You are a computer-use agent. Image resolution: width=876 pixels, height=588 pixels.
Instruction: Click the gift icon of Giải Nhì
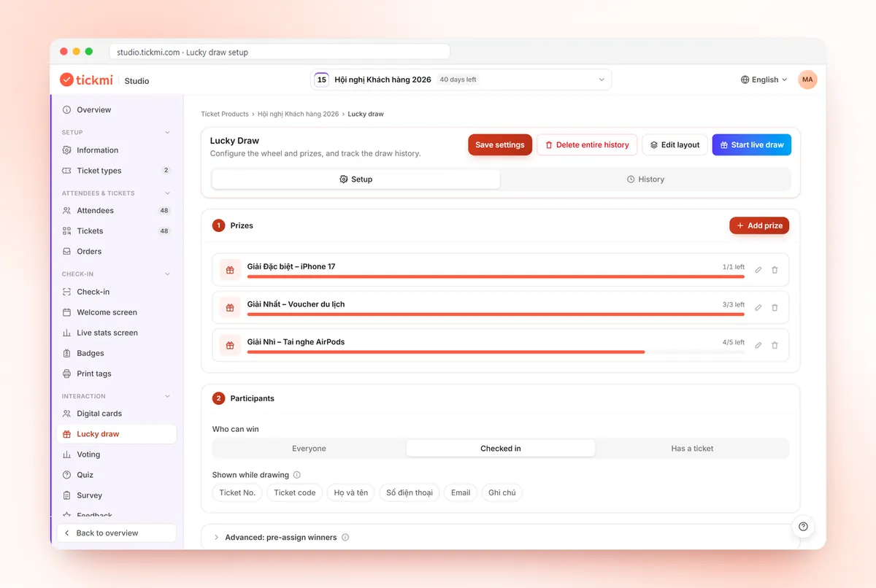[x=230, y=345]
